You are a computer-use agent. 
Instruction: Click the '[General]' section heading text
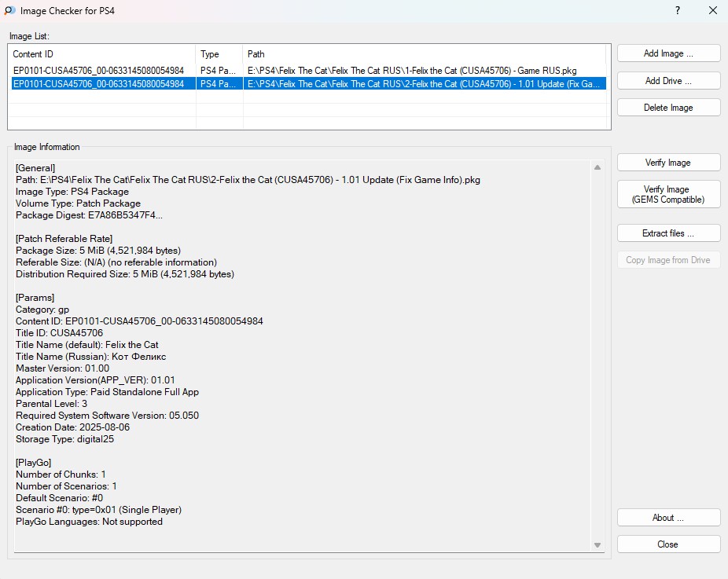click(35, 168)
